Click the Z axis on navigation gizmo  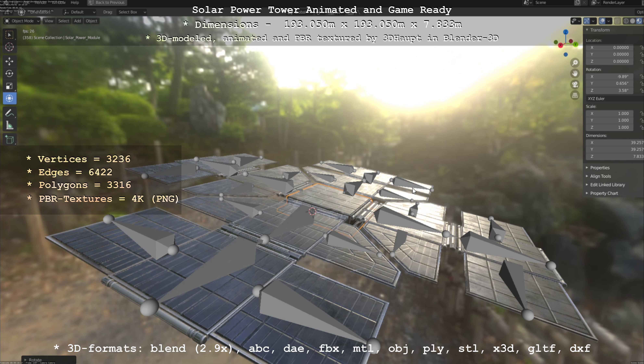[566, 32]
